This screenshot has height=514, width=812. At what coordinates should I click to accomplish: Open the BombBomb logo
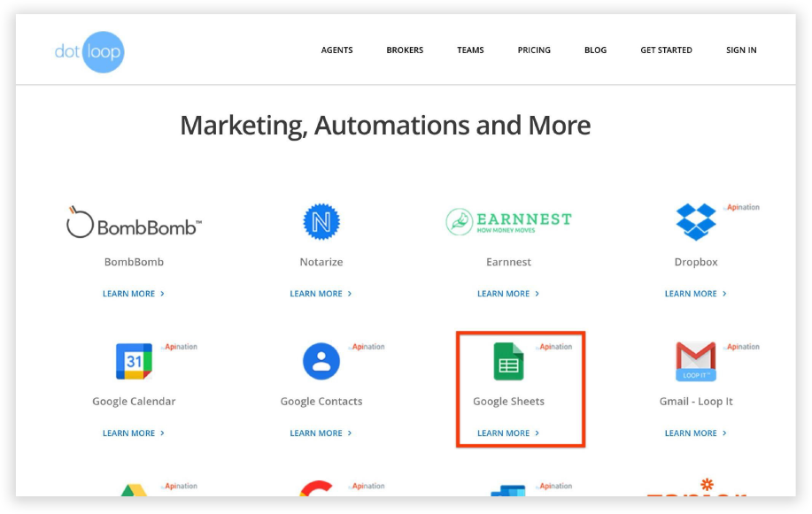[134, 223]
